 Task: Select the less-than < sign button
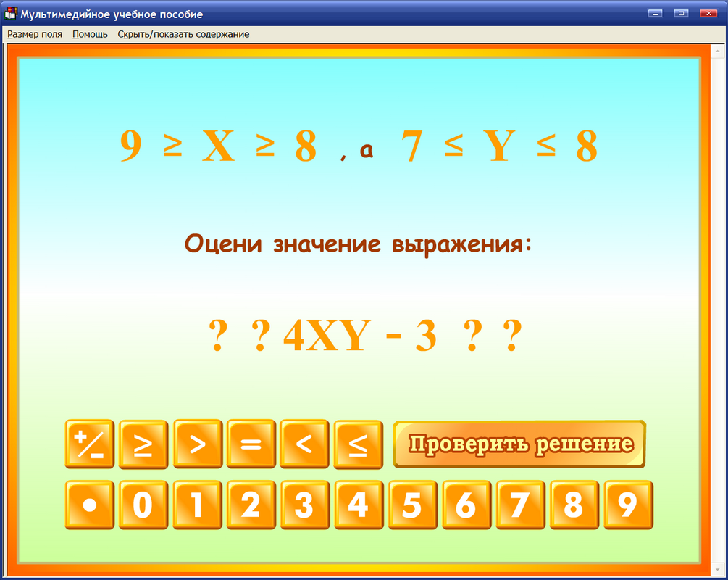306,444
